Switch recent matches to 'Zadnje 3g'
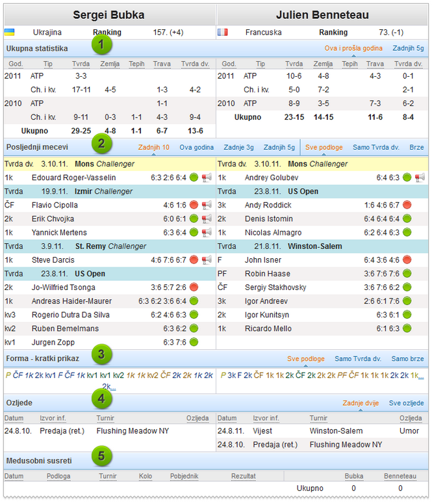 pyautogui.click(x=238, y=147)
